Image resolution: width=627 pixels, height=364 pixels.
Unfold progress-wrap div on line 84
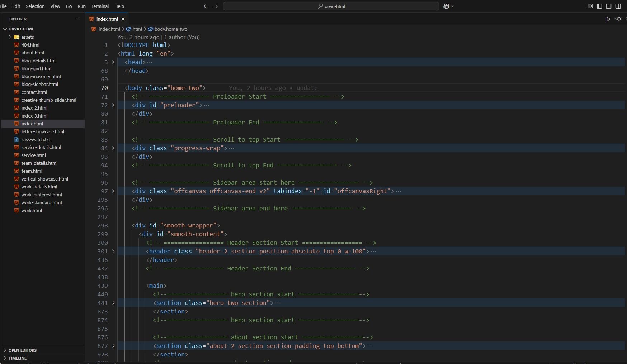pos(113,148)
